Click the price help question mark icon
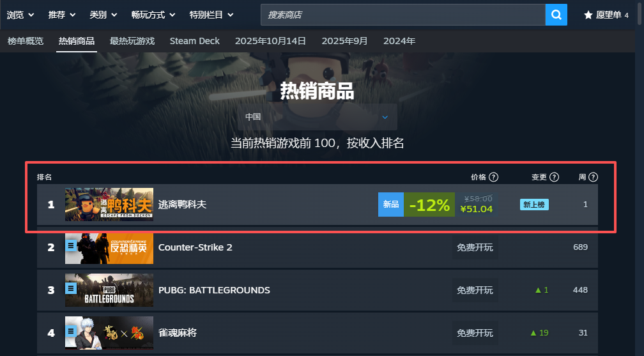 point(494,177)
